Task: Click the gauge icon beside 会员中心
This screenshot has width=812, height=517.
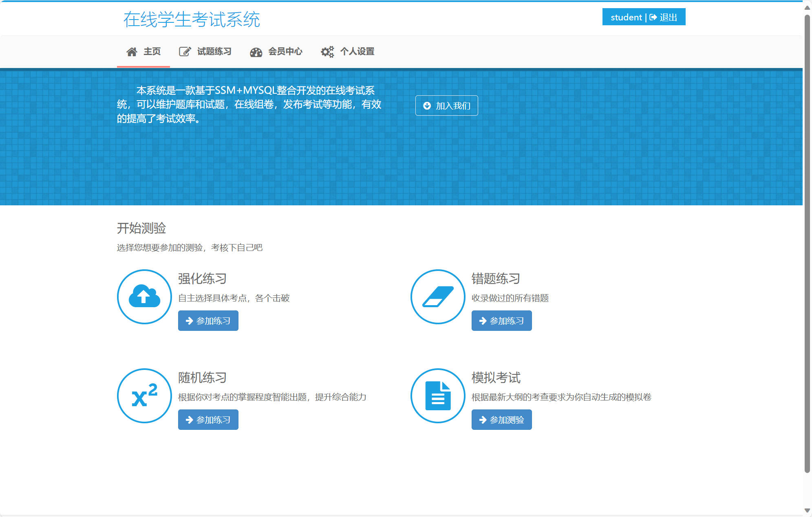Action: coord(256,52)
